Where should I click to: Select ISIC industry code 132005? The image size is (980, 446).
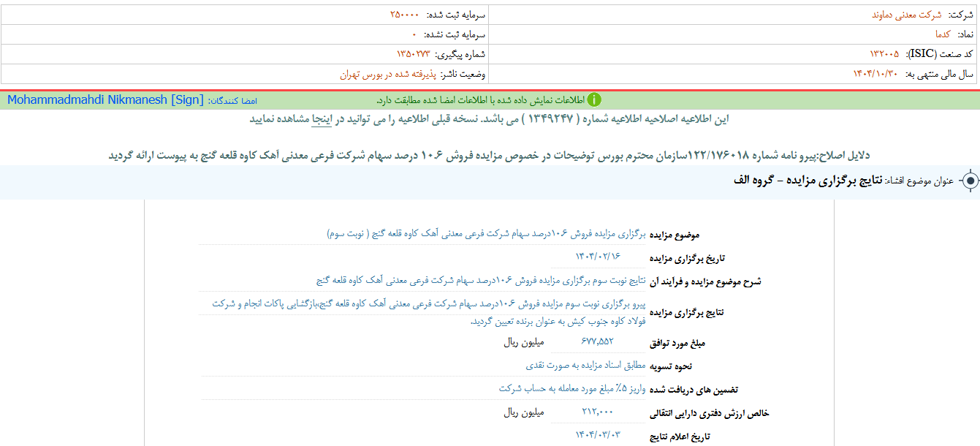pos(884,54)
